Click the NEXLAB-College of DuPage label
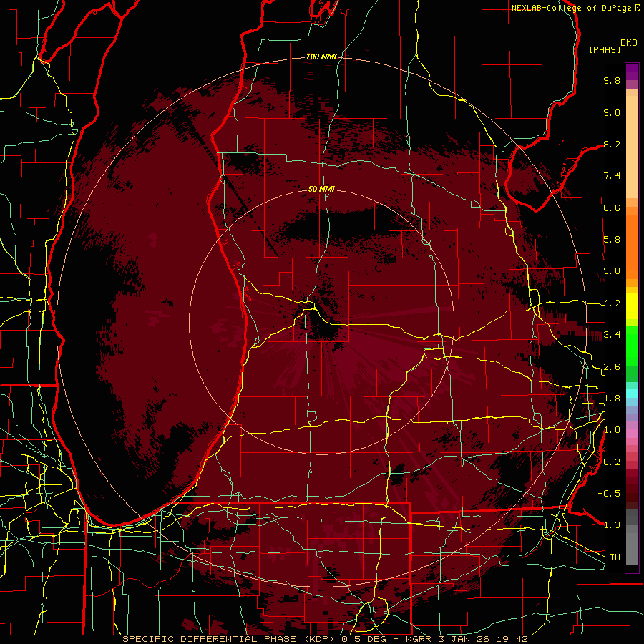The width and height of the screenshot is (644, 644). [571, 8]
